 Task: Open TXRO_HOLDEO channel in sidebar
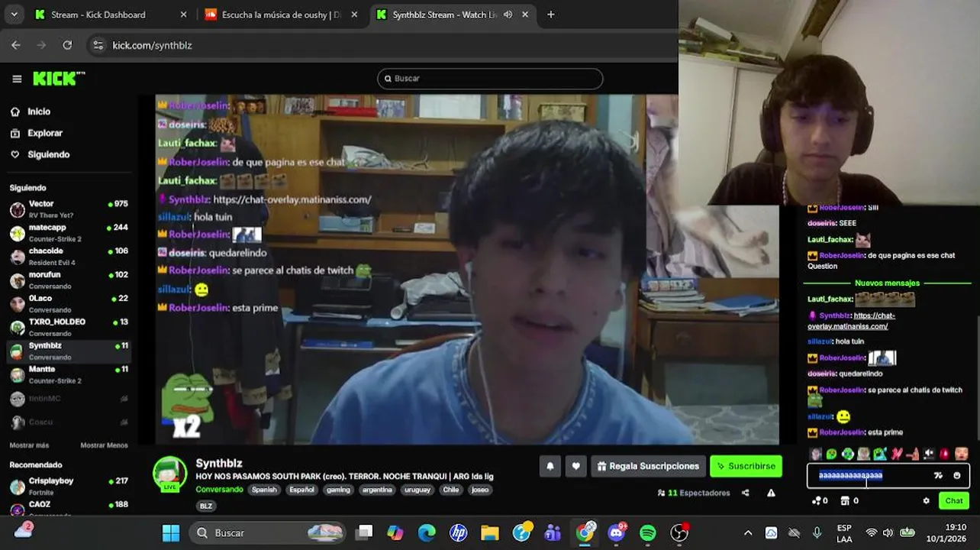[x=69, y=328]
